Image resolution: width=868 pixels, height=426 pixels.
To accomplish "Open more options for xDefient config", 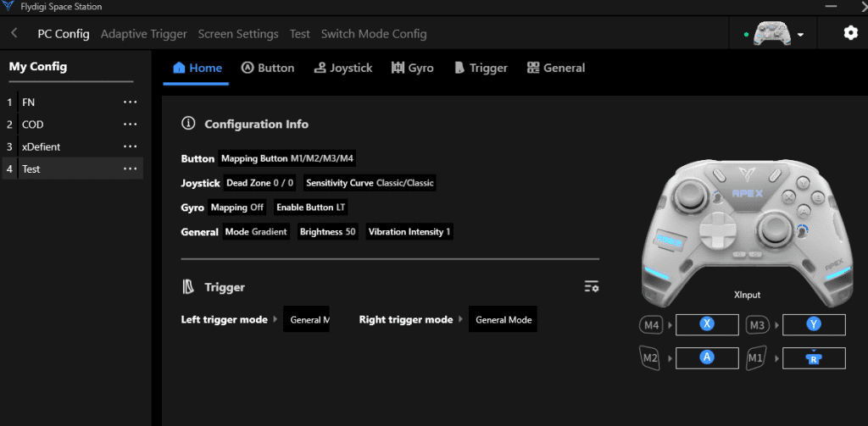I will 130,147.
